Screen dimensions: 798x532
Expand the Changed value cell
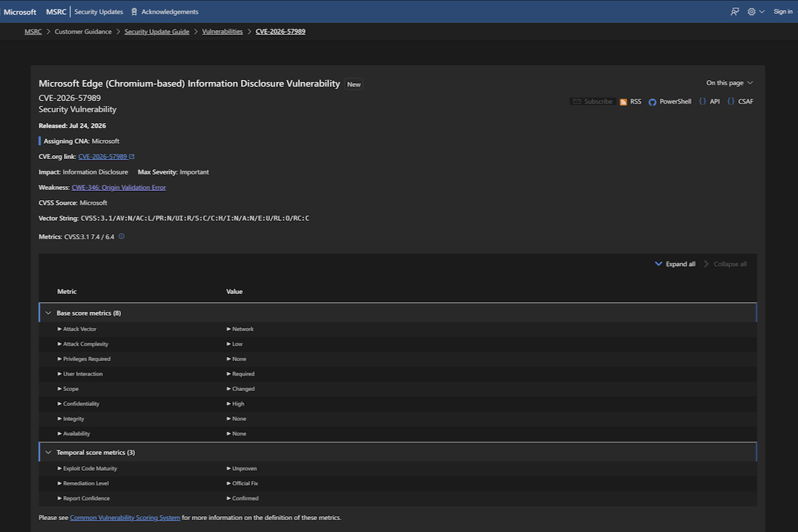click(241, 389)
